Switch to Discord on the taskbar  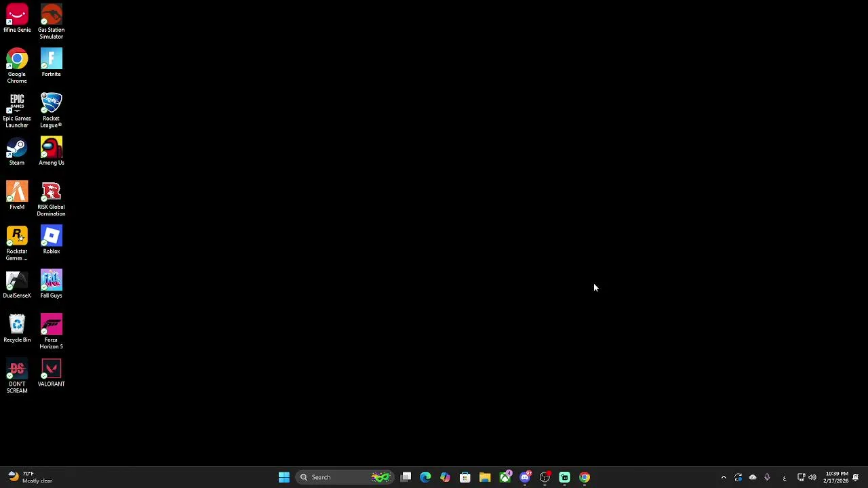point(525,477)
